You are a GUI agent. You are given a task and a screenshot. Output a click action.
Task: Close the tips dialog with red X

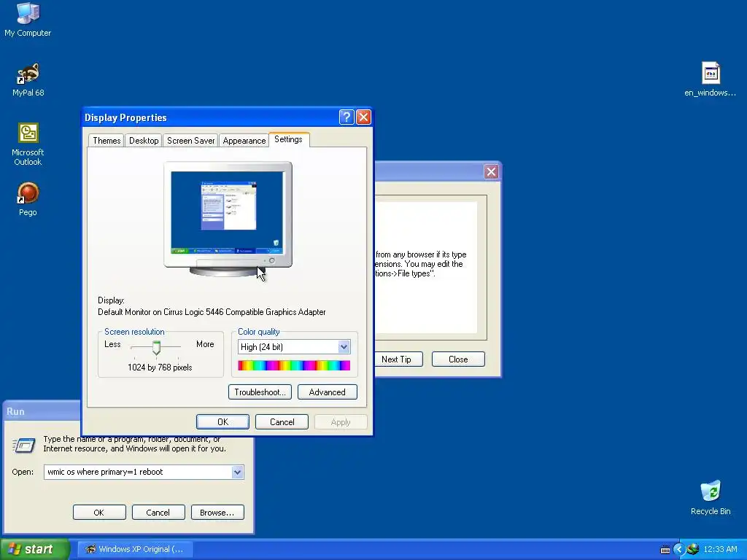491,171
